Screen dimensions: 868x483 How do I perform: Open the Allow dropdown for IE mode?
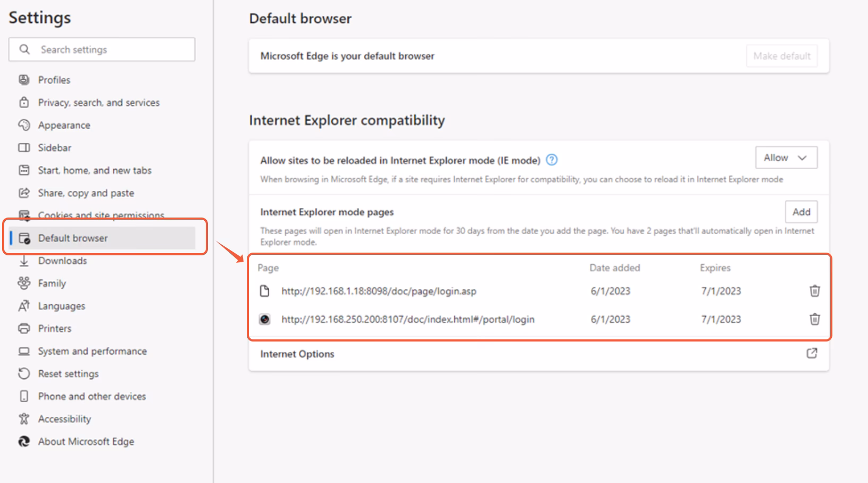click(x=786, y=157)
